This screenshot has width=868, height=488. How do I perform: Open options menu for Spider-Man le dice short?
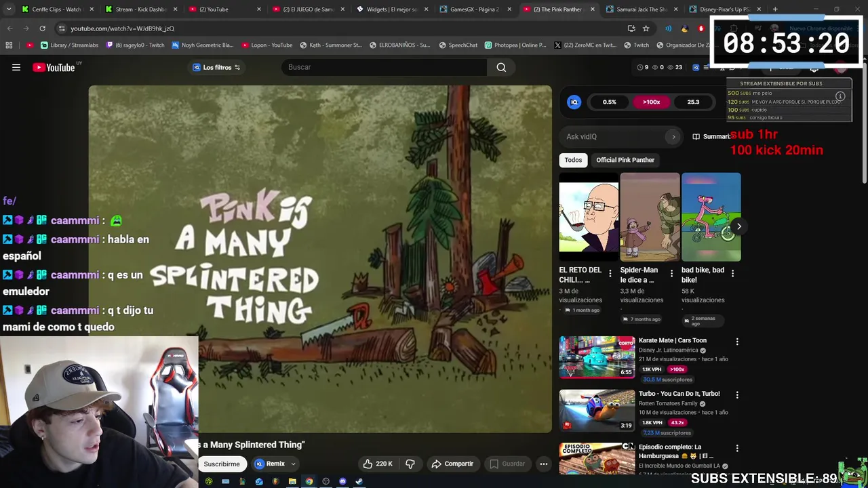point(671,274)
